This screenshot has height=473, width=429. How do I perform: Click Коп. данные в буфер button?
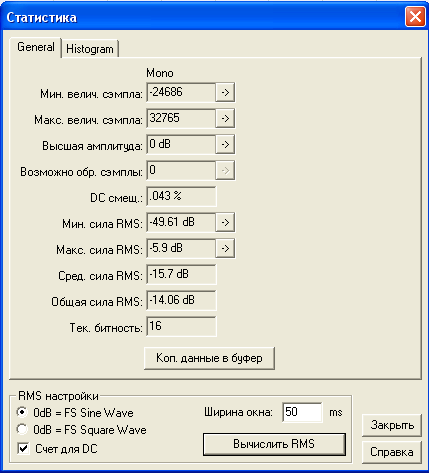tap(209, 358)
